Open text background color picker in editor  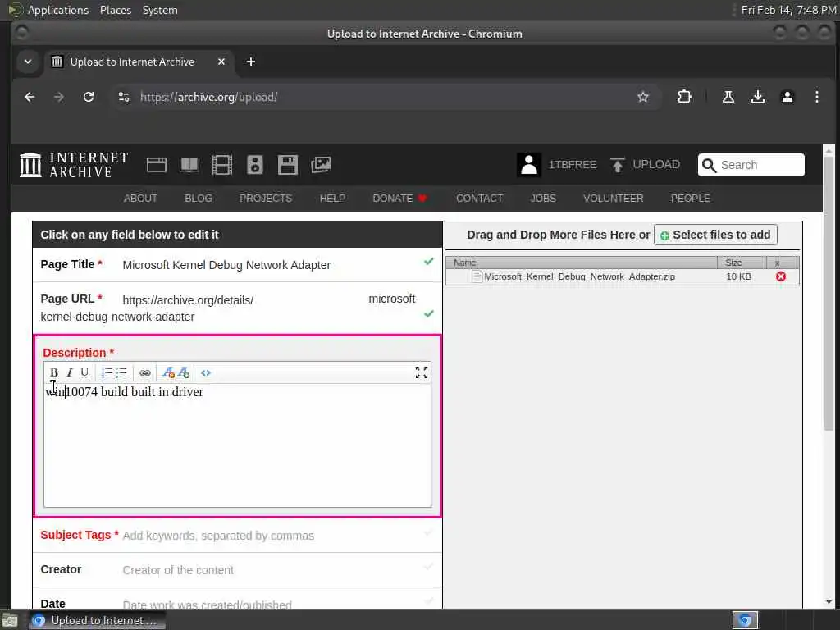[183, 372]
